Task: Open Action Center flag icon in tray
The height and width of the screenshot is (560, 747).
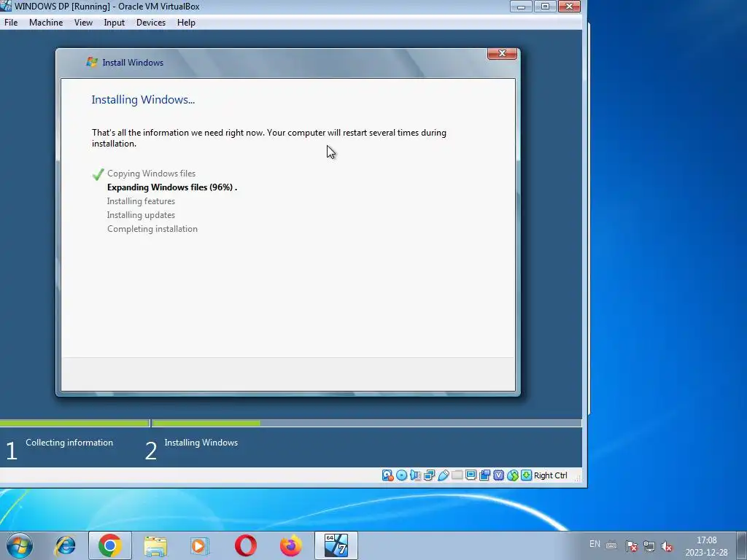Action: [631, 546]
